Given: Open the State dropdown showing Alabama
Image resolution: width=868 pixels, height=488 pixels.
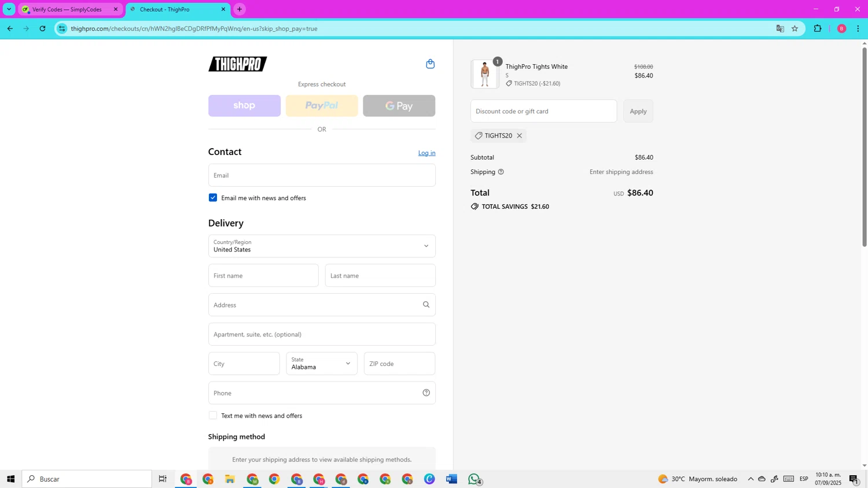Looking at the screenshot, I should coord(322,364).
